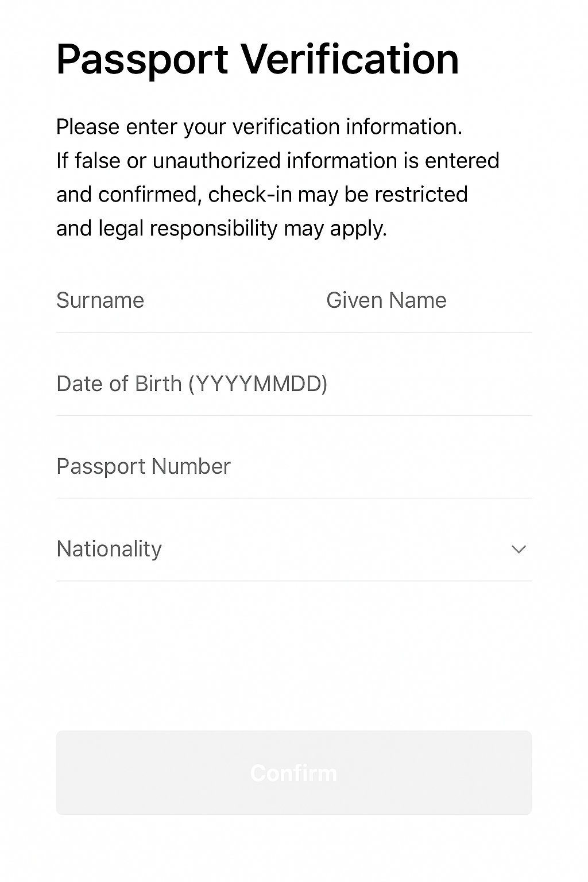This screenshot has height=882, width=588.
Task: Select the Date of Birth field
Action: click(x=293, y=384)
